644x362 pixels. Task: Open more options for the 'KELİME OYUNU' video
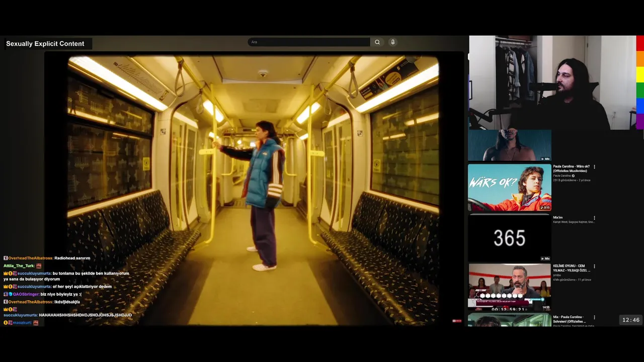(594, 266)
